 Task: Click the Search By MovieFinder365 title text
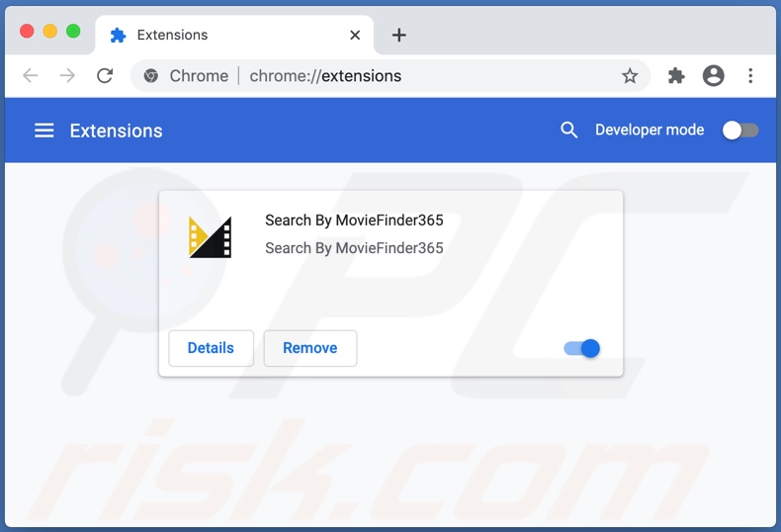point(354,221)
